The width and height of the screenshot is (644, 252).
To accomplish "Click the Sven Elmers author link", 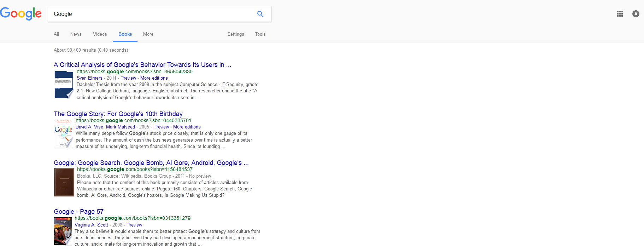I will pos(89,78).
